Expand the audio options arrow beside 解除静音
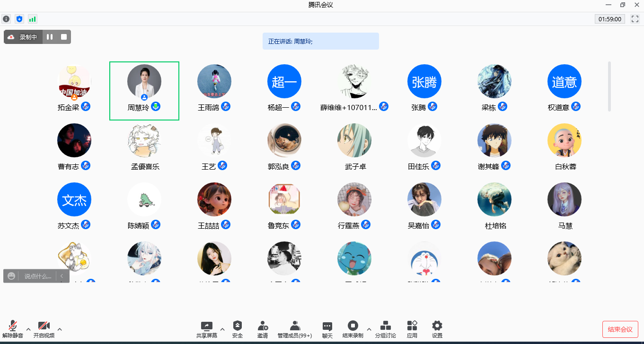This screenshot has width=644, height=344. 28,329
